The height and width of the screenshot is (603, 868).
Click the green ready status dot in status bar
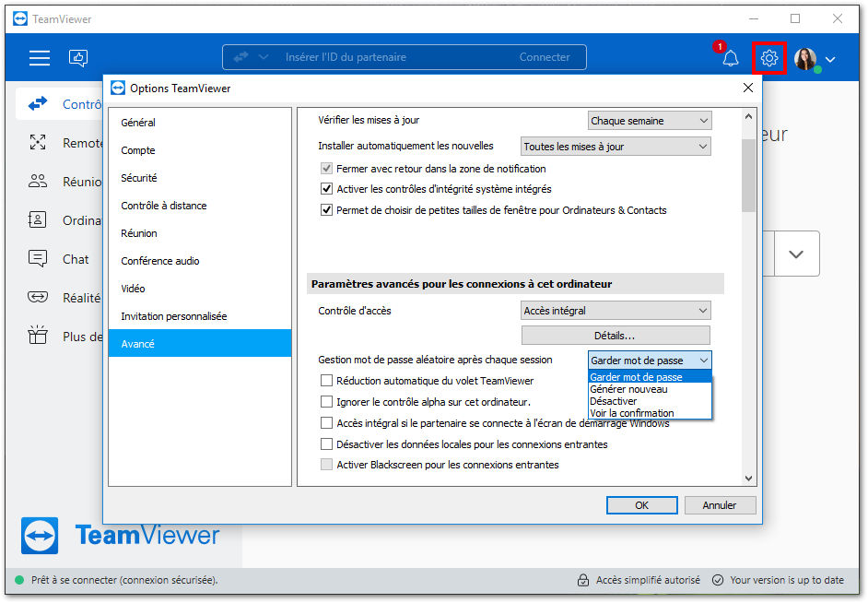pyautogui.click(x=19, y=580)
